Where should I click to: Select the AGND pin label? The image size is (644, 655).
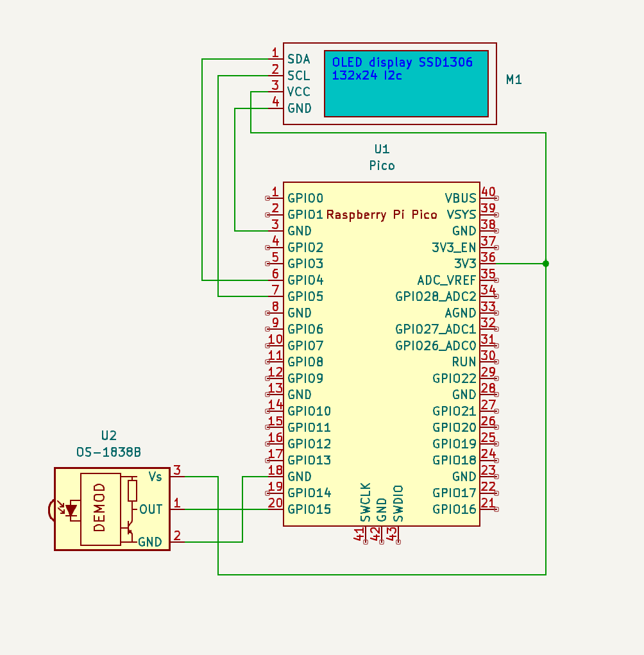pyautogui.click(x=461, y=312)
